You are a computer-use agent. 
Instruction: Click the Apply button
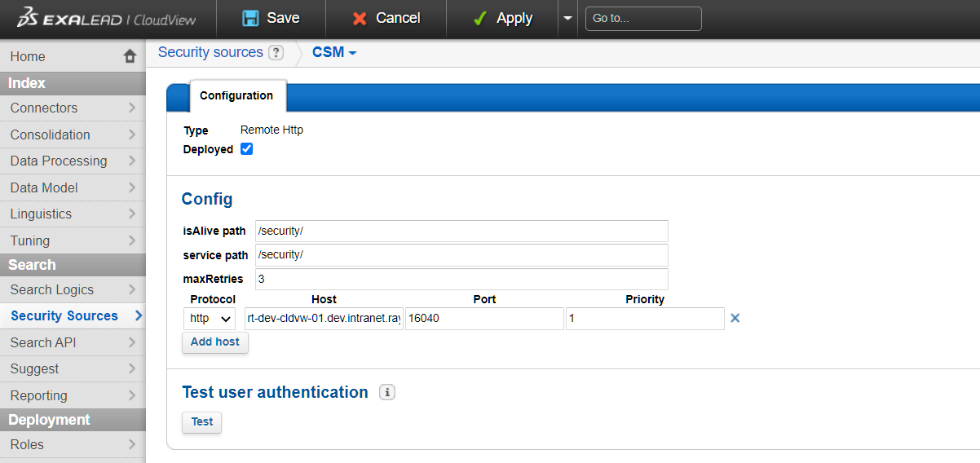click(502, 18)
